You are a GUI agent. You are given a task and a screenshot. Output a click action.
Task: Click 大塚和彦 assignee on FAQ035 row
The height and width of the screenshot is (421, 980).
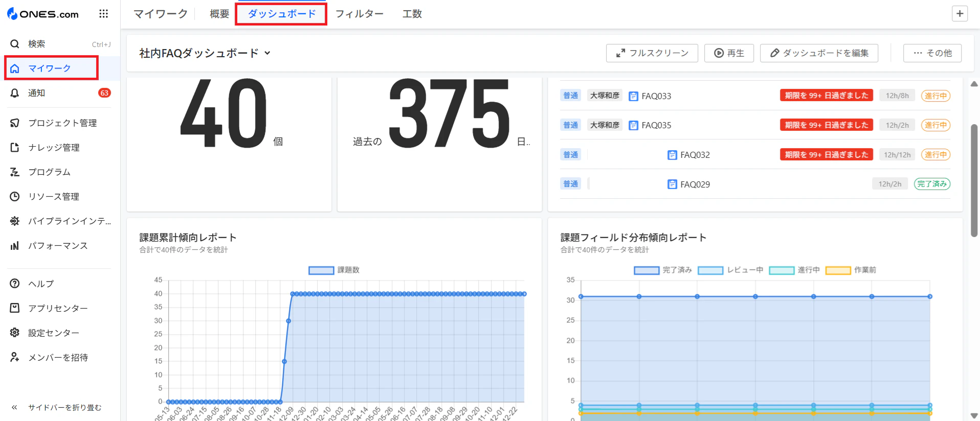(x=605, y=125)
